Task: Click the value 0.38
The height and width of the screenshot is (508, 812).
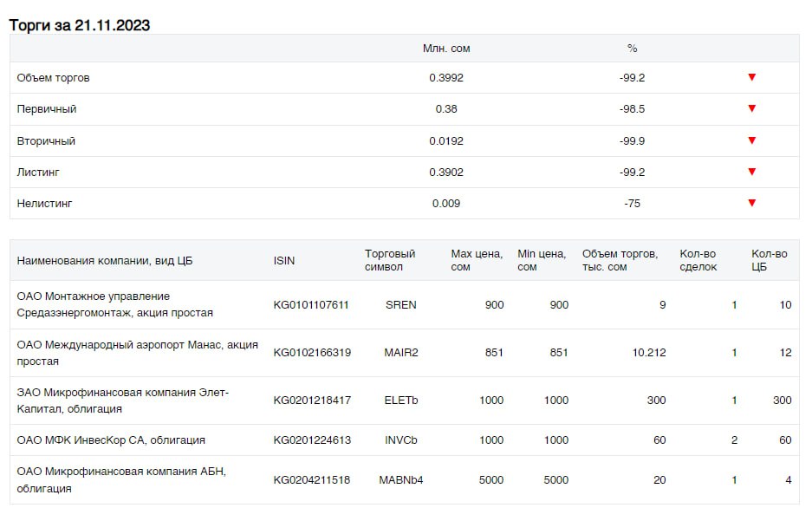Action: [446, 108]
